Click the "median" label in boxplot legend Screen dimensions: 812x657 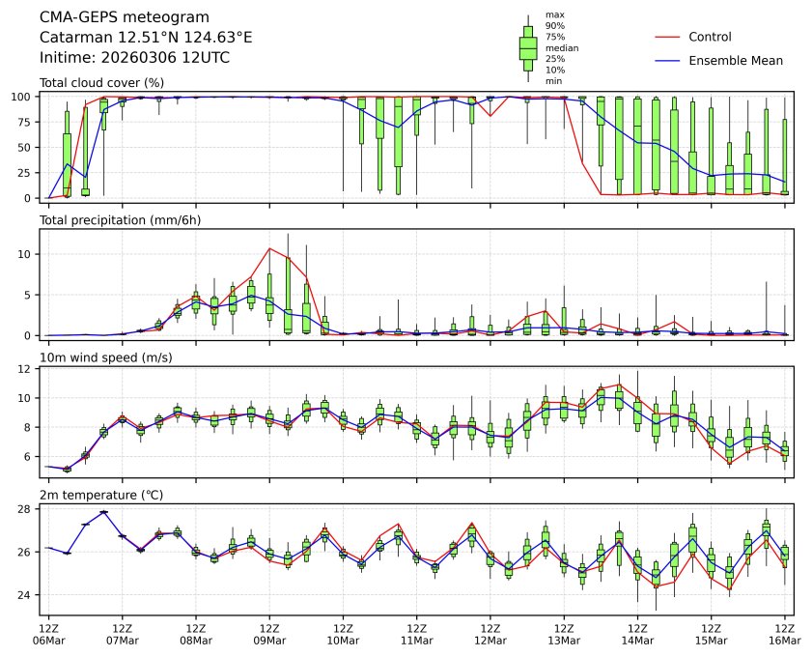[562, 47]
